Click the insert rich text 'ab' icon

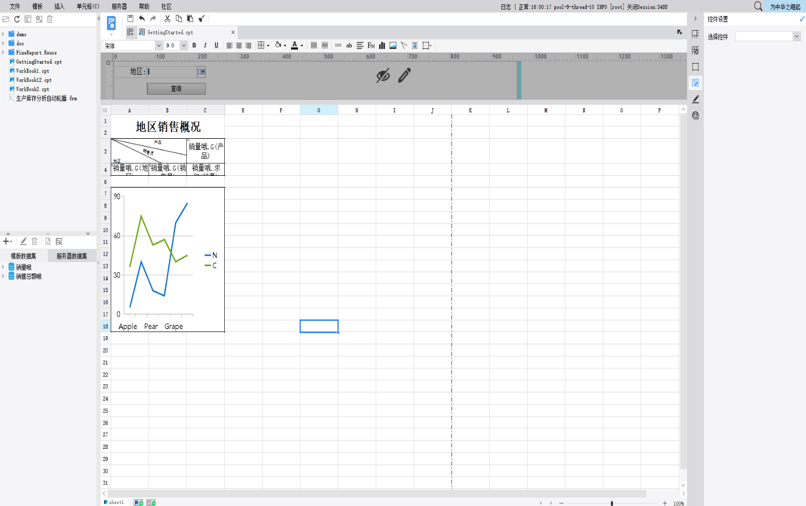coord(349,45)
